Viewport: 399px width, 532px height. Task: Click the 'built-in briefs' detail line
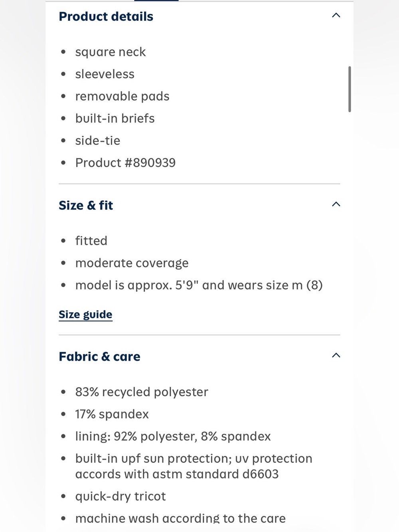(x=115, y=119)
